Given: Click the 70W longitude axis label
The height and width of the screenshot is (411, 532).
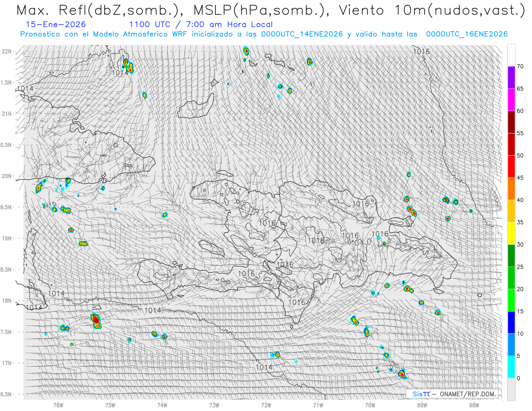Looking at the screenshot, I should pos(370,404).
